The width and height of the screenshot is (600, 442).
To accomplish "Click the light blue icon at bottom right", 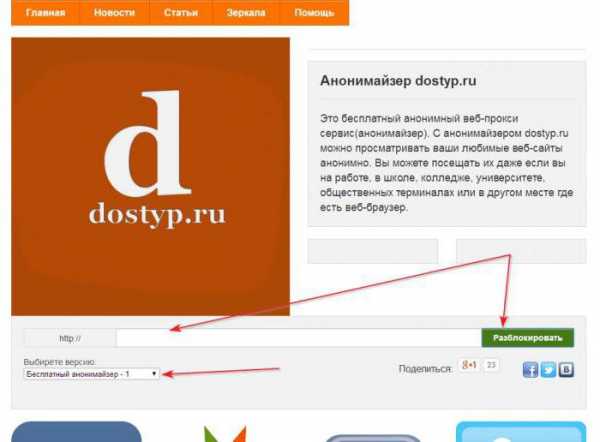I will click(521, 432).
